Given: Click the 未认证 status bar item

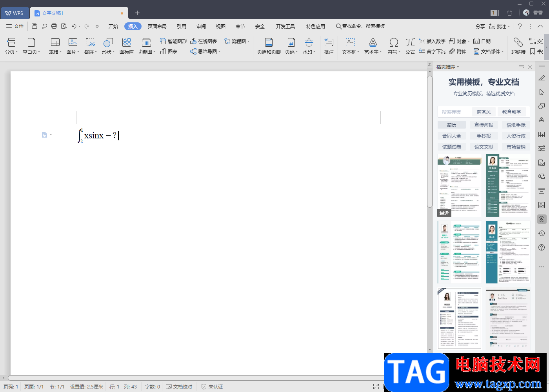Looking at the screenshot, I should coord(212,387).
